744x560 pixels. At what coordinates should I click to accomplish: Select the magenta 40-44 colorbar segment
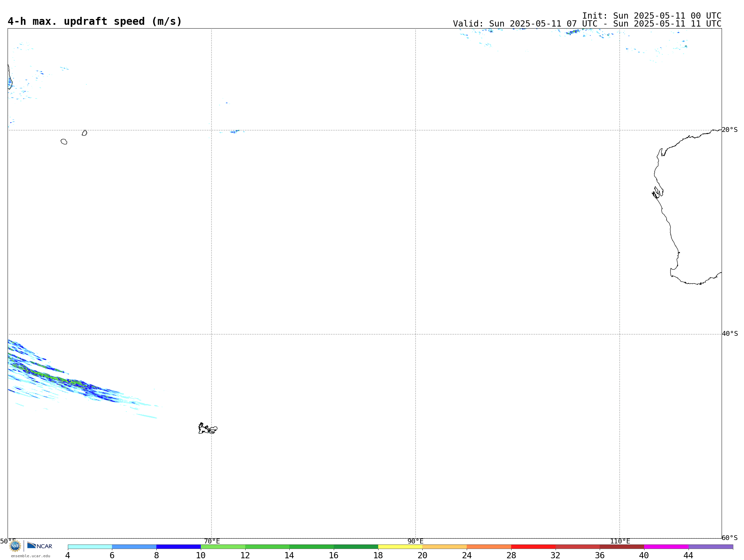coord(666,547)
